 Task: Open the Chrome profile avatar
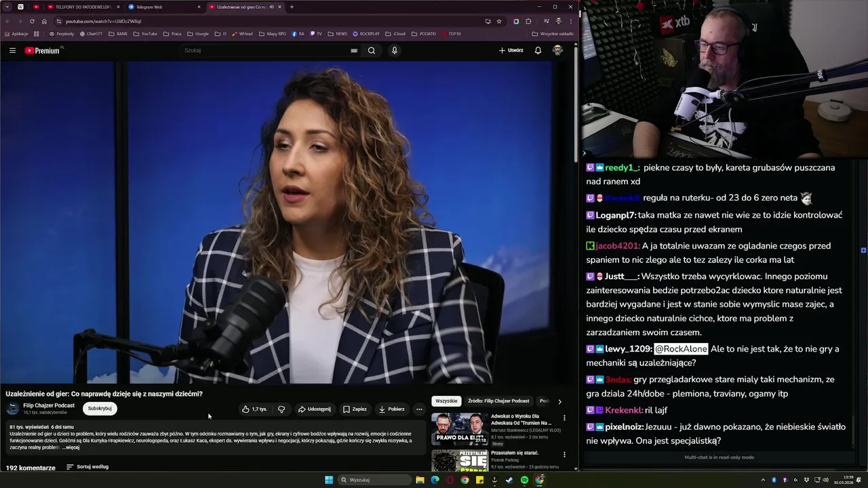(x=558, y=21)
